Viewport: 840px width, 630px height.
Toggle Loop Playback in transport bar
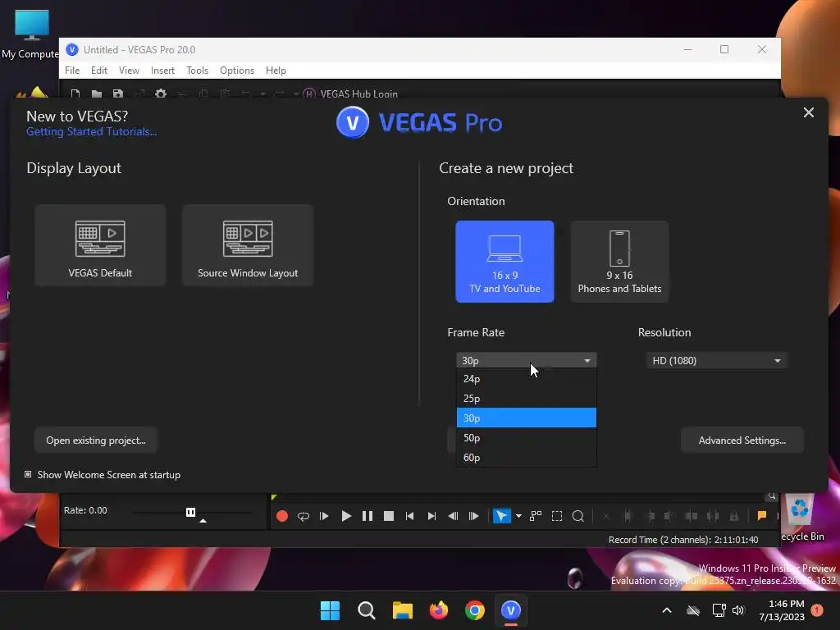304,516
